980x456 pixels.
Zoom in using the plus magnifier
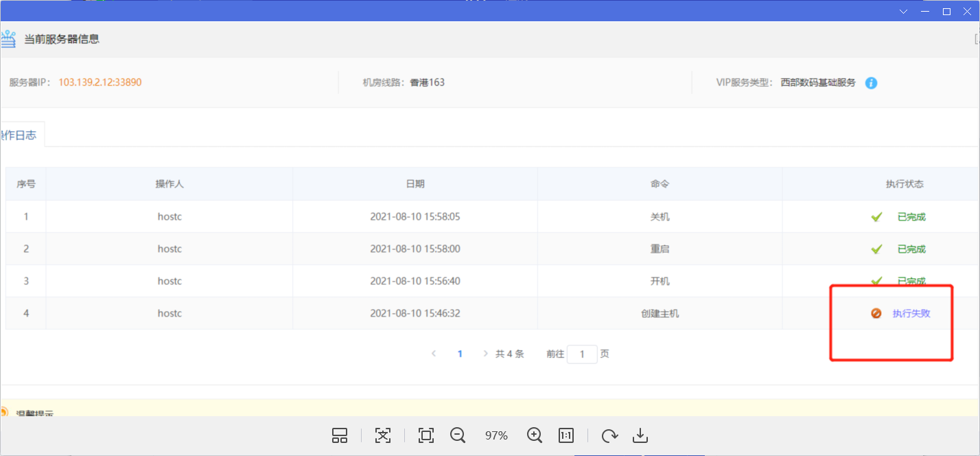pos(535,435)
